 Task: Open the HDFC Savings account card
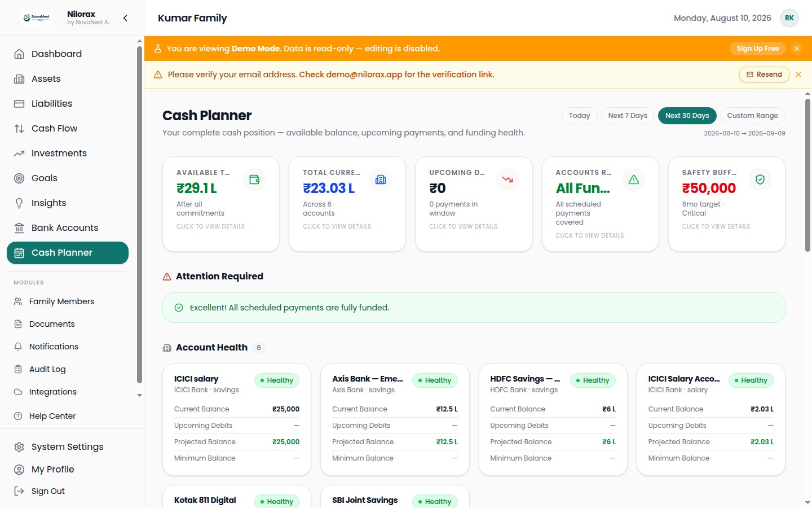553,420
